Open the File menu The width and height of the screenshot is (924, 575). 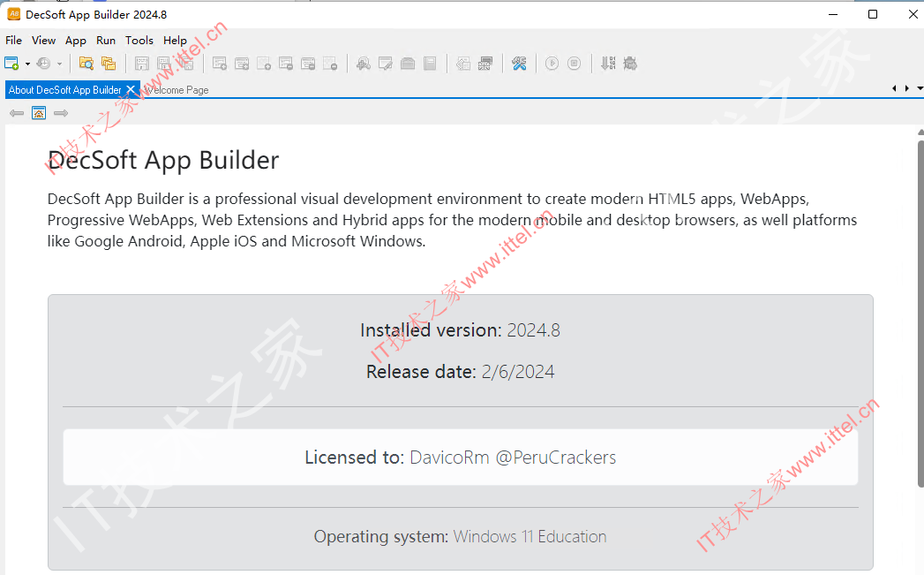coord(13,40)
